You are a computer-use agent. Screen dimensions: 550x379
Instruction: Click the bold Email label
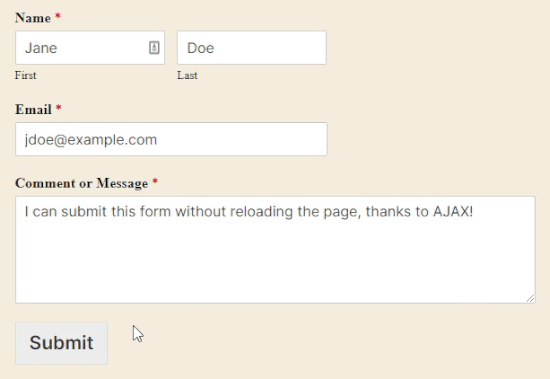(x=33, y=109)
